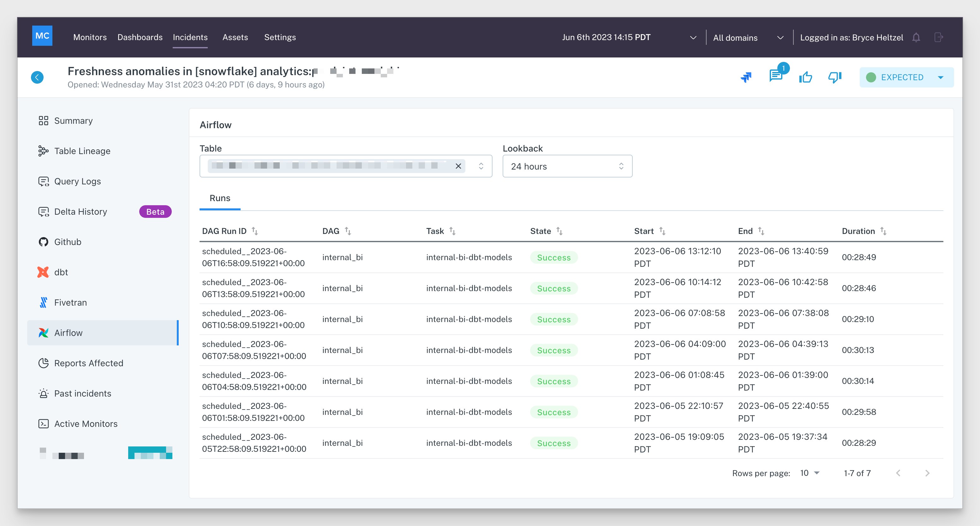This screenshot has width=980, height=526.
Task: Open the notifications bell icon
Action: [x=916, y=37]
